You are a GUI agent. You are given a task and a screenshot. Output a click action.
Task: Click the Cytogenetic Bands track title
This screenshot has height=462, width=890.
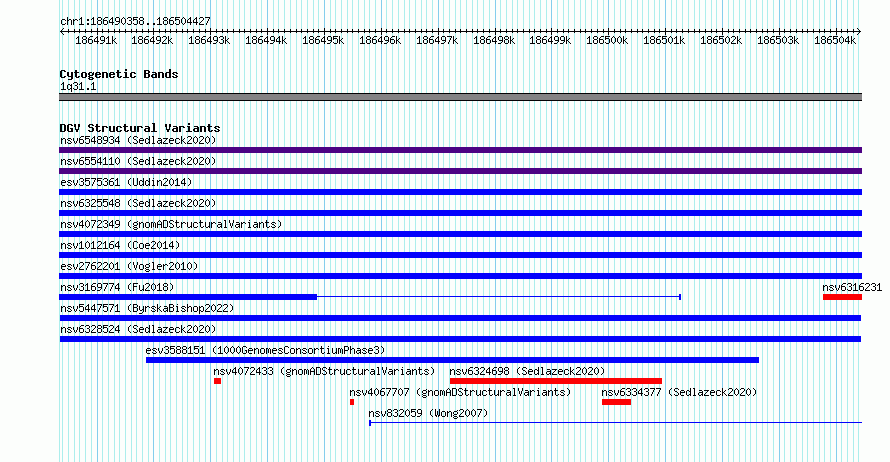tap(119, 74)
